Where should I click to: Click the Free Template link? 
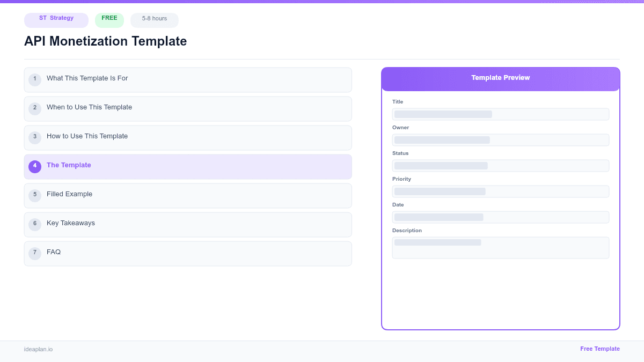click(600, 349)
